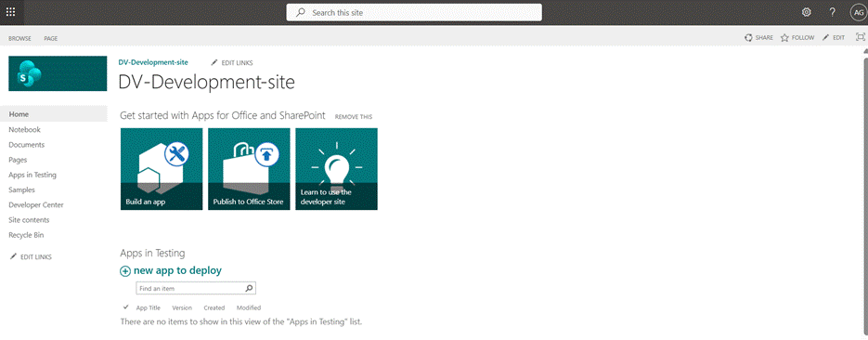Open the Build an app tile
This screenshot has width=868, height=340.
(x=162, y=169)
